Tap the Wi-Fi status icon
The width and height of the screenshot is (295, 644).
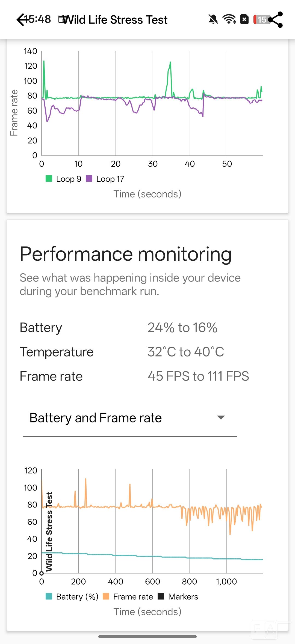[x=229, y=19]
